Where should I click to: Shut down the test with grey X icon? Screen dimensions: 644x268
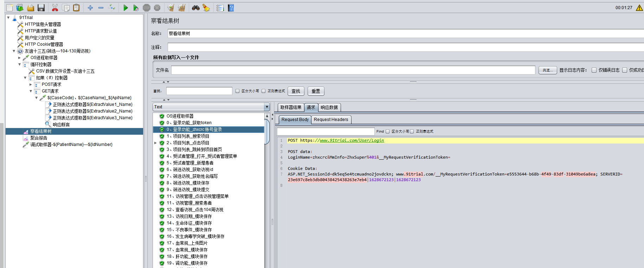pyautogui.click(x=157, y=8)
